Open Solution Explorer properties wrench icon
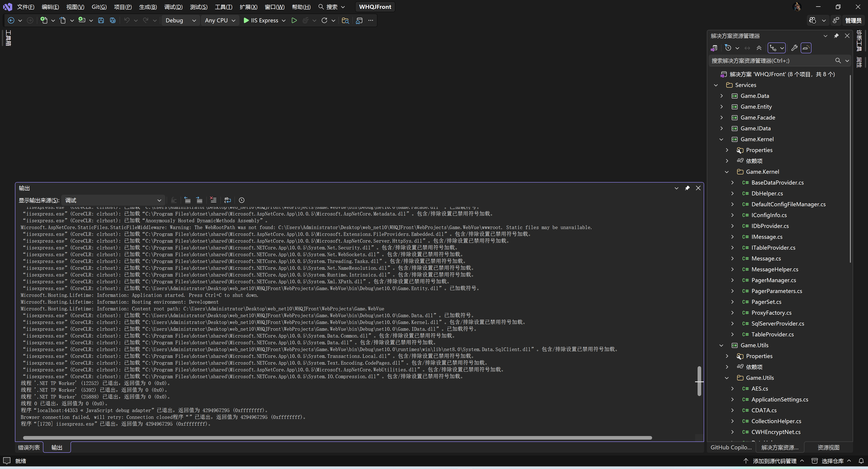This screenshot has width=868, height=469. coord(794,48)
